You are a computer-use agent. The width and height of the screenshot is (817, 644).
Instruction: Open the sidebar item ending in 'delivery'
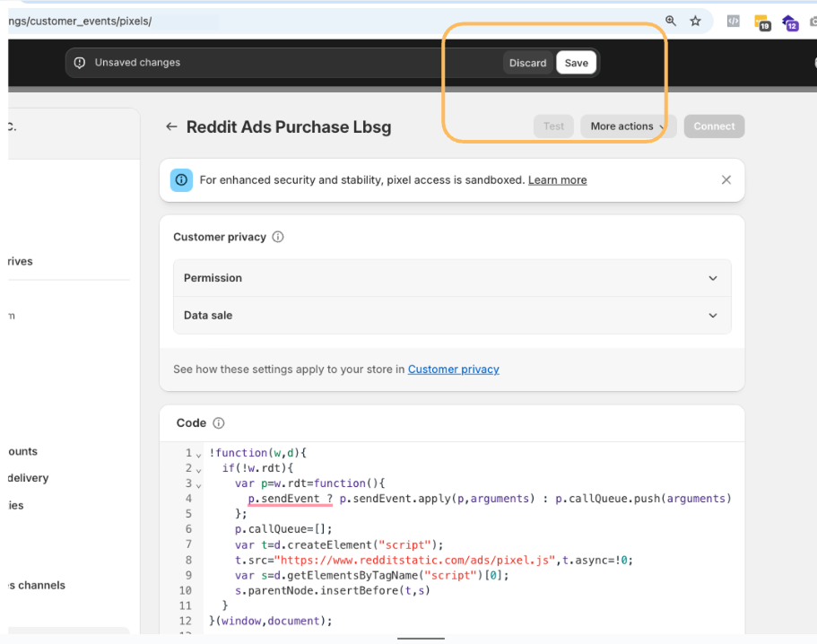tap(28, 478)
